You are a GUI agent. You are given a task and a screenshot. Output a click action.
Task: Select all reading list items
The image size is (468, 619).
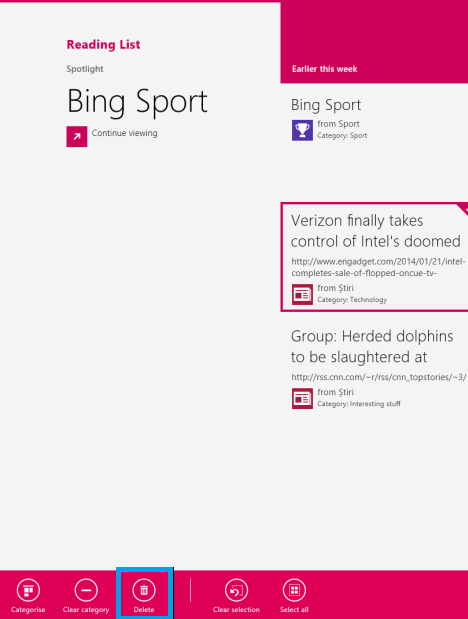[294, 596]
